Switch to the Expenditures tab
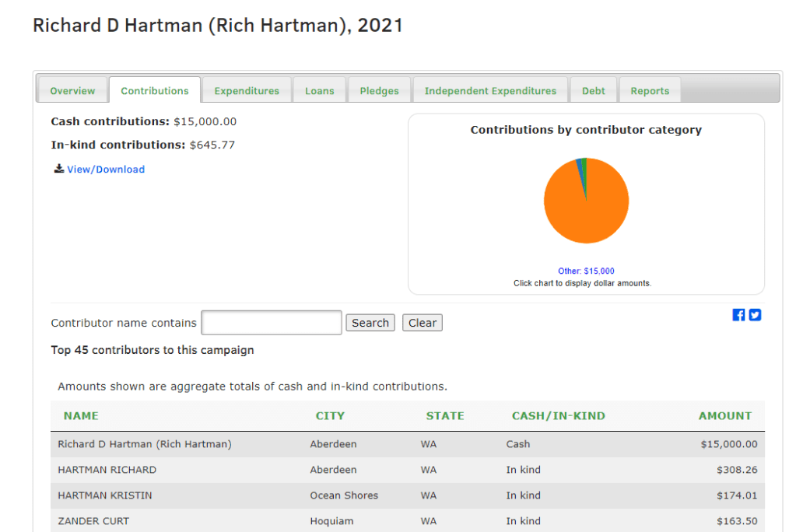This screenshot has height=532, width=796. (x=247, y=91)
